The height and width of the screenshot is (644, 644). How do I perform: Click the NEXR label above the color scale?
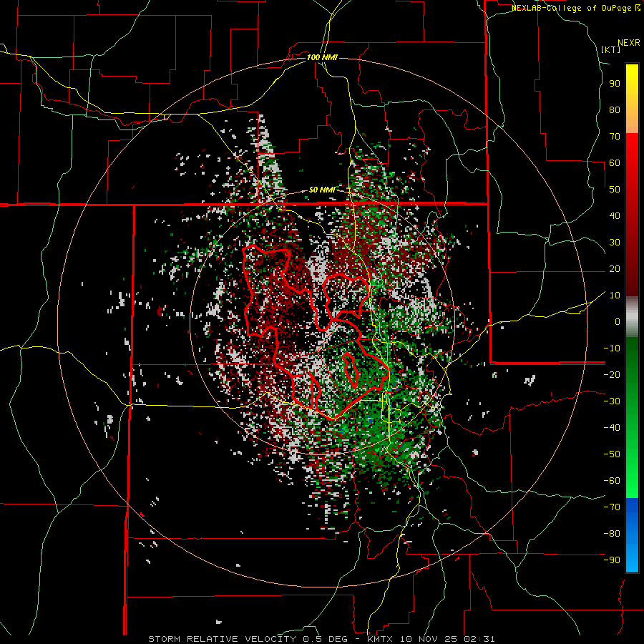pyautogui.click(x=629, y=43)
